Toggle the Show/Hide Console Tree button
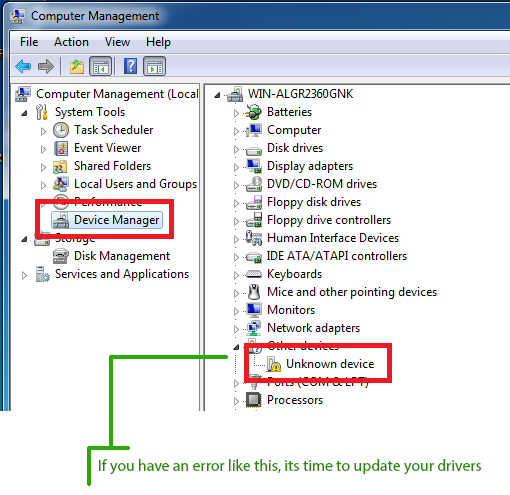This screenshot has height=495, width=510. (100, 66)
